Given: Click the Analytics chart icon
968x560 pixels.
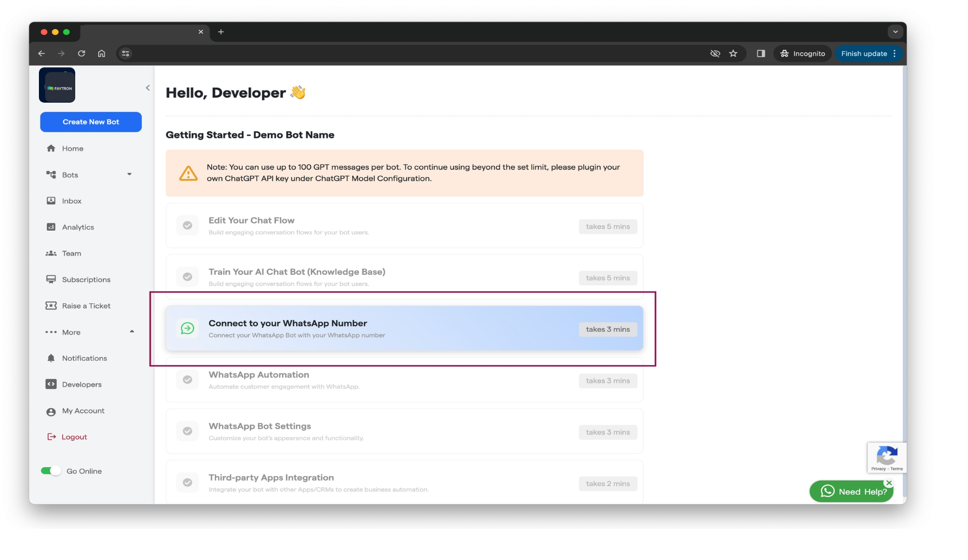Looking at the screenshot, I should [51, 227].
